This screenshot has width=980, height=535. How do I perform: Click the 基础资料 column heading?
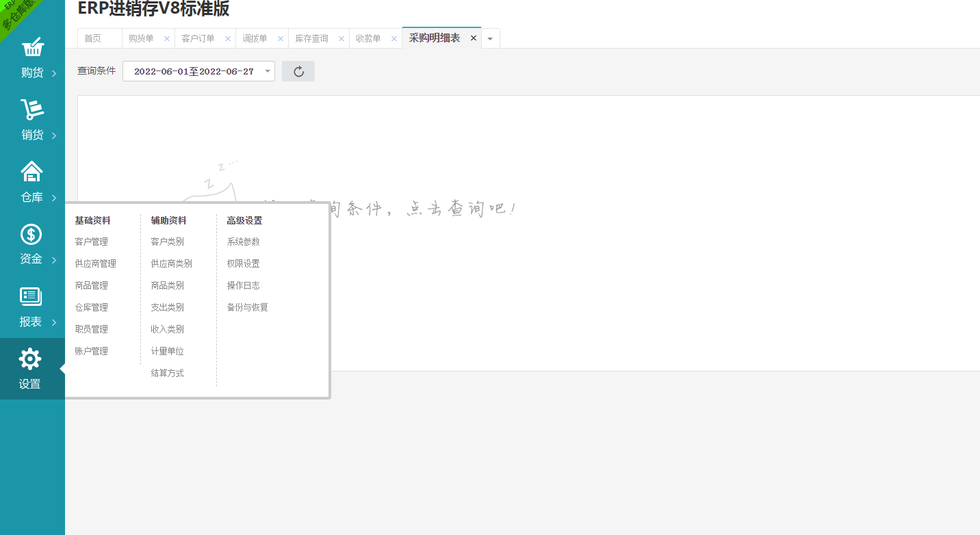[x=93, y=220]
